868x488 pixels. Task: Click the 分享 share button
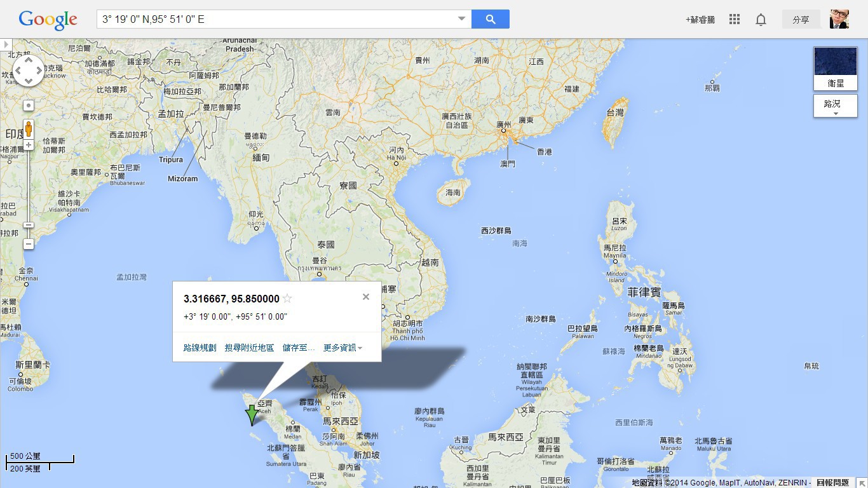tap(801, 20)
